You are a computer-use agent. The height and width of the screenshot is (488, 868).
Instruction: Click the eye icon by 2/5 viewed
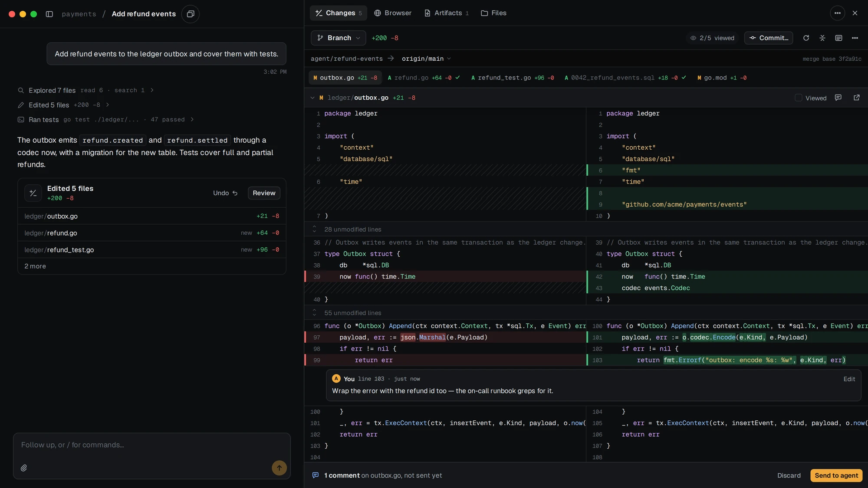[693, 38]
